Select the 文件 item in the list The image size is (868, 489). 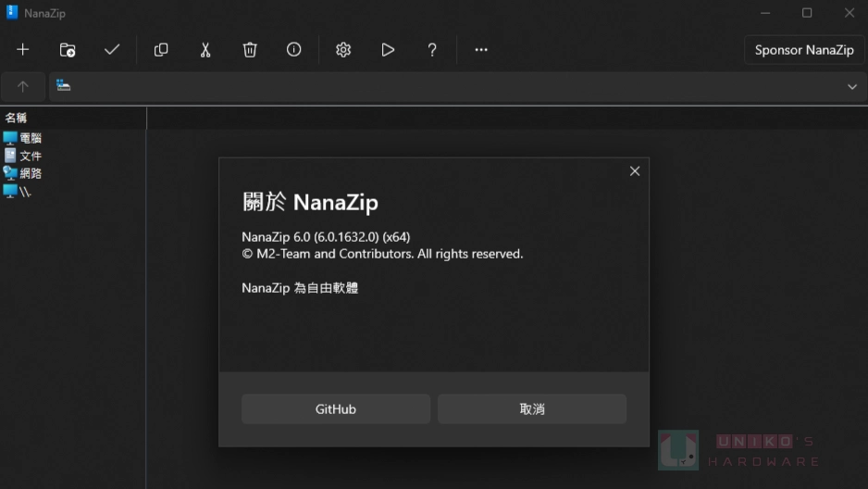pos(23,156)
